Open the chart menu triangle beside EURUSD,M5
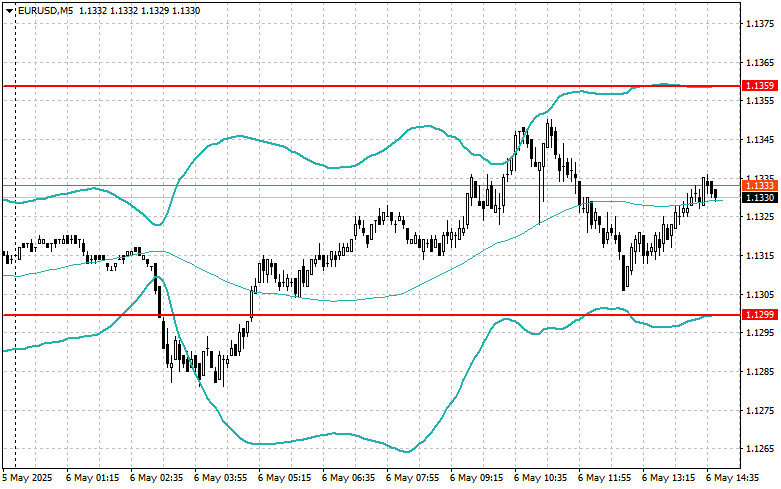781x489 pixels. coord(9,11)
